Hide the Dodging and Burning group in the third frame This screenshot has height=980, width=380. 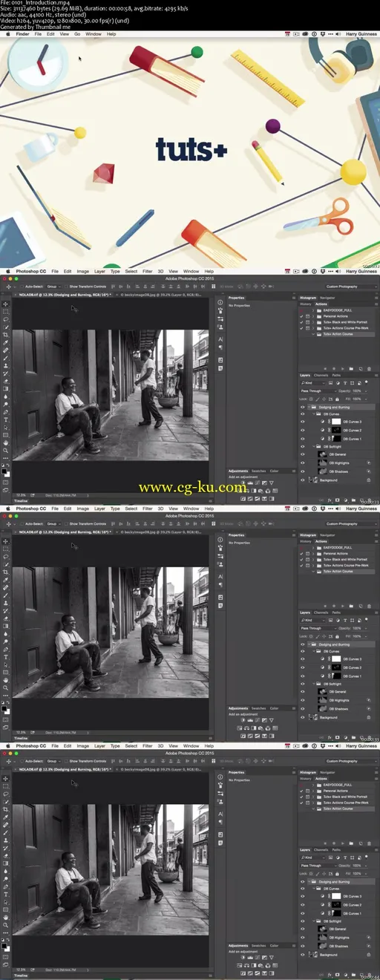[303, 881]
